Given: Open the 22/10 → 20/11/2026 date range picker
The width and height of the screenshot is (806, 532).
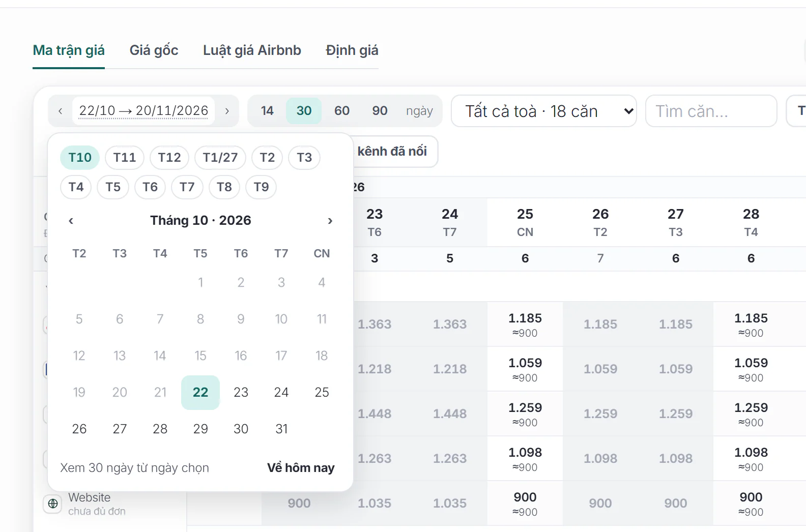Looking at the screenshot, I should 143,111.
